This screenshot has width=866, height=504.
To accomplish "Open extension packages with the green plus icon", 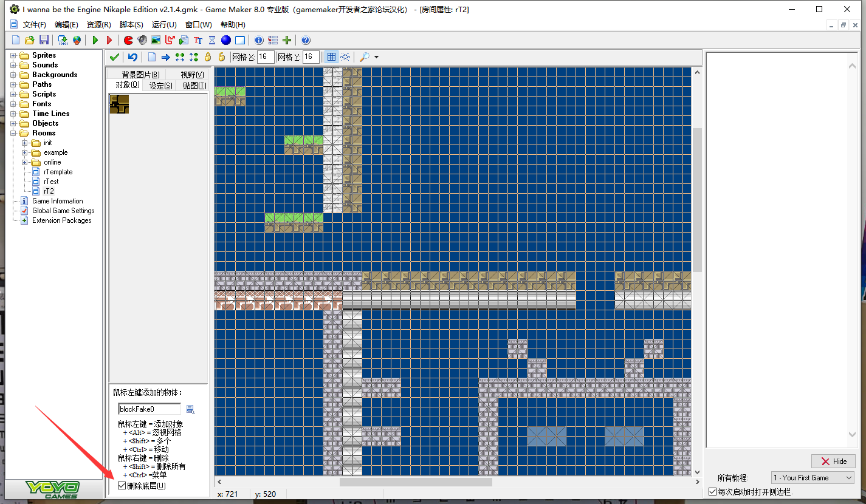I will [x=287, y=40].
